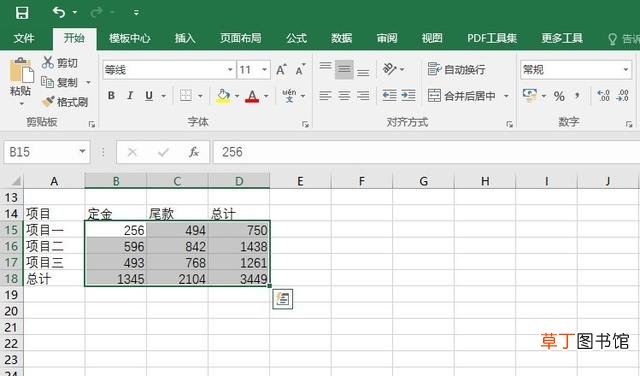Switch to the 公式 tab

(296, 38)
